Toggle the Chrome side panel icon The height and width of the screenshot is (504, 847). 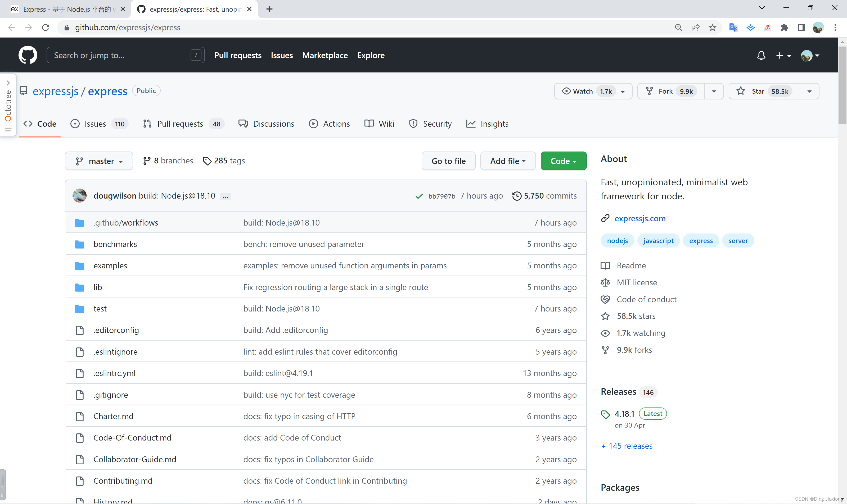pos(801,28)
